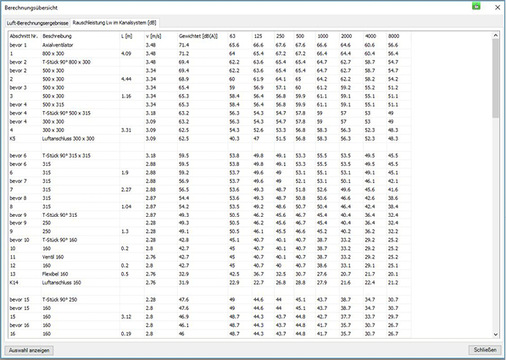Select the Luftanschluss 160 row K14
506x360 pixels.
click(x=210, y=282)
